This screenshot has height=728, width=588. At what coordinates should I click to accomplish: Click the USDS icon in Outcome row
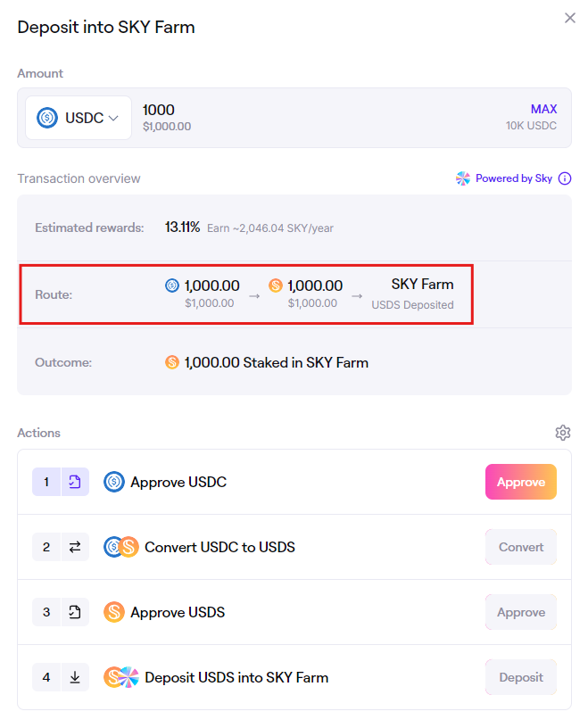point(172,362)
